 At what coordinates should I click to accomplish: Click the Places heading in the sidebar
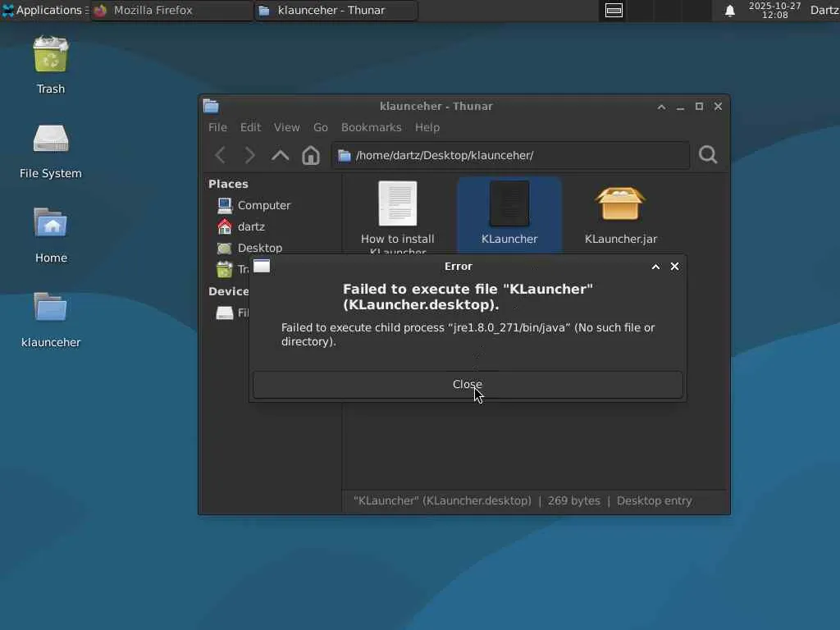pyautogui.click(x=228, y=184)
